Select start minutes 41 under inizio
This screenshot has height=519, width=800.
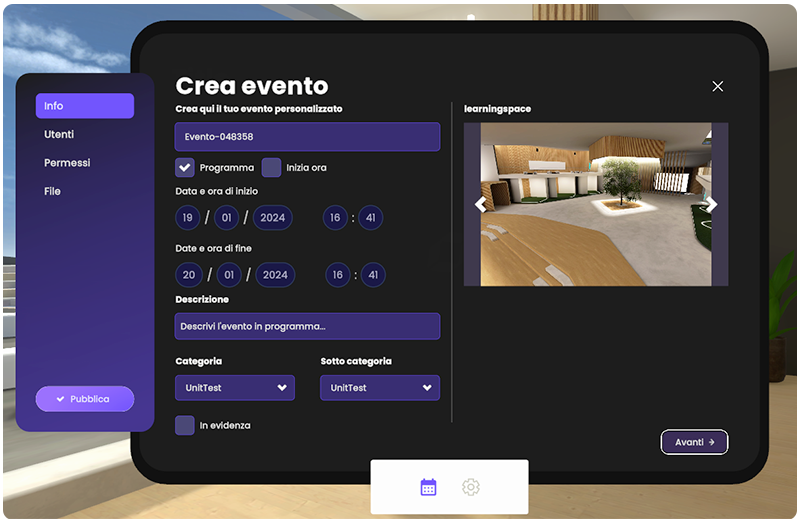(370, 218)
